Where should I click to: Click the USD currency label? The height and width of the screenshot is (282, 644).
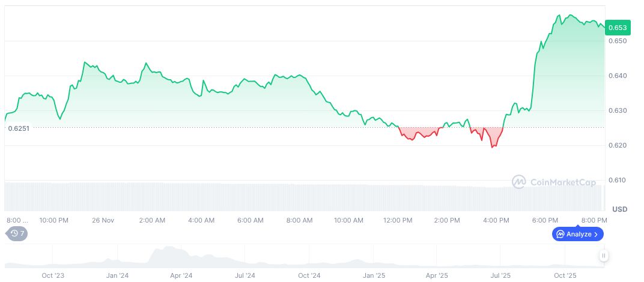619,209
